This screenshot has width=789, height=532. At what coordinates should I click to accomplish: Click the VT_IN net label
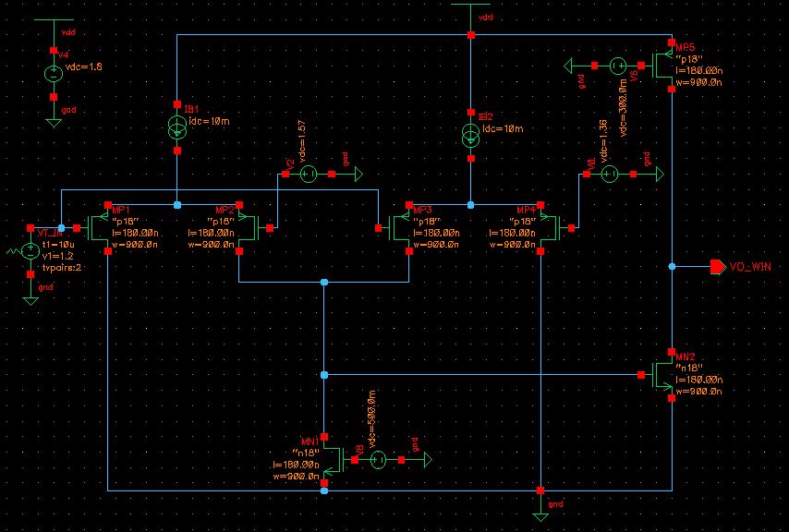[50, 234]
